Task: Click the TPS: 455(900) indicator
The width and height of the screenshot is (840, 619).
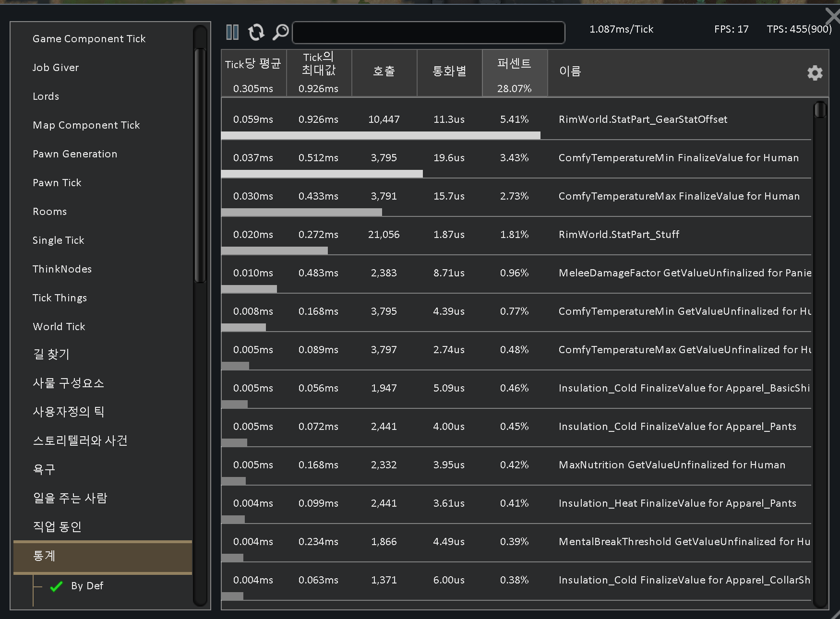Action: click(799, 29)
